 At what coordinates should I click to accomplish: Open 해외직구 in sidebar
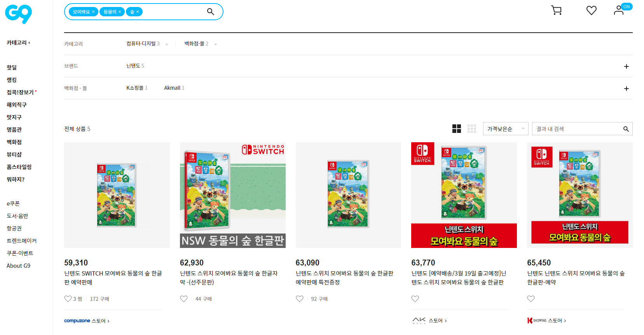click(17, 105)
